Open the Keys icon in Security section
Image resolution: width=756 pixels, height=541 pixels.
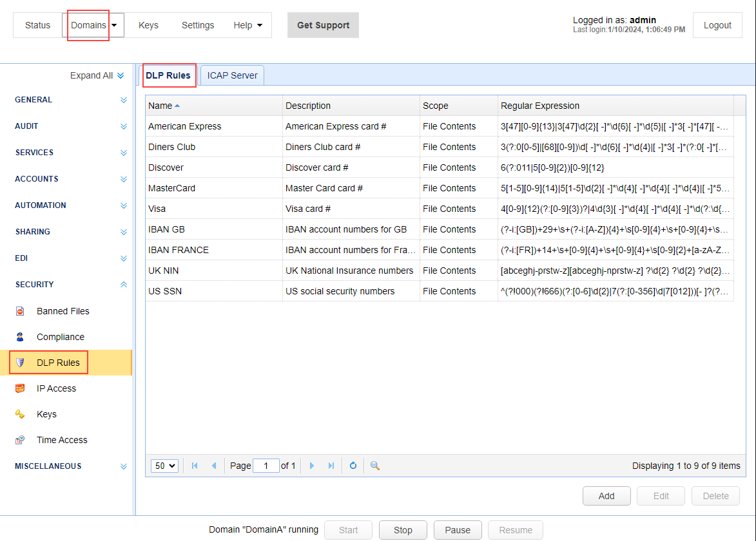(x=20, y=414)
